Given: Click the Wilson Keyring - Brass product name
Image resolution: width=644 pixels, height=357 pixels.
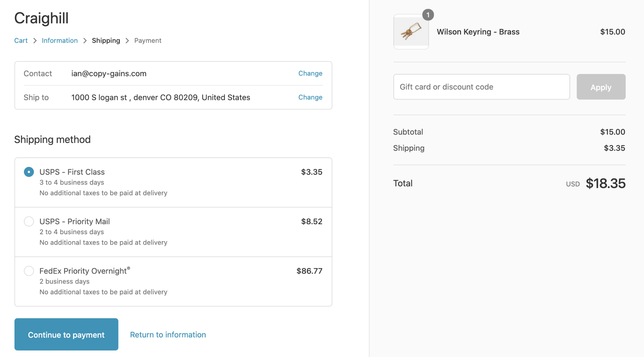Looking at the screenshot, I should click(x=478, y=32).
